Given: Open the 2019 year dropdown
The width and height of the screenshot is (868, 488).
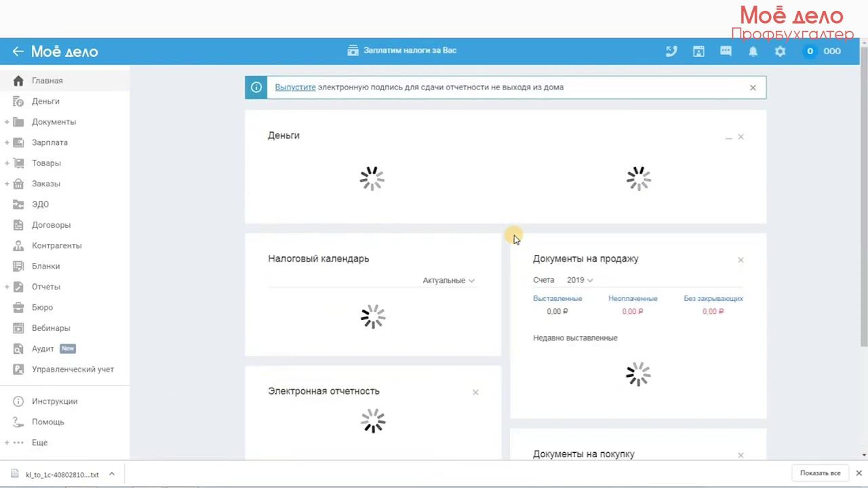Looking at the screenshot, I should [x=580, y=280].
